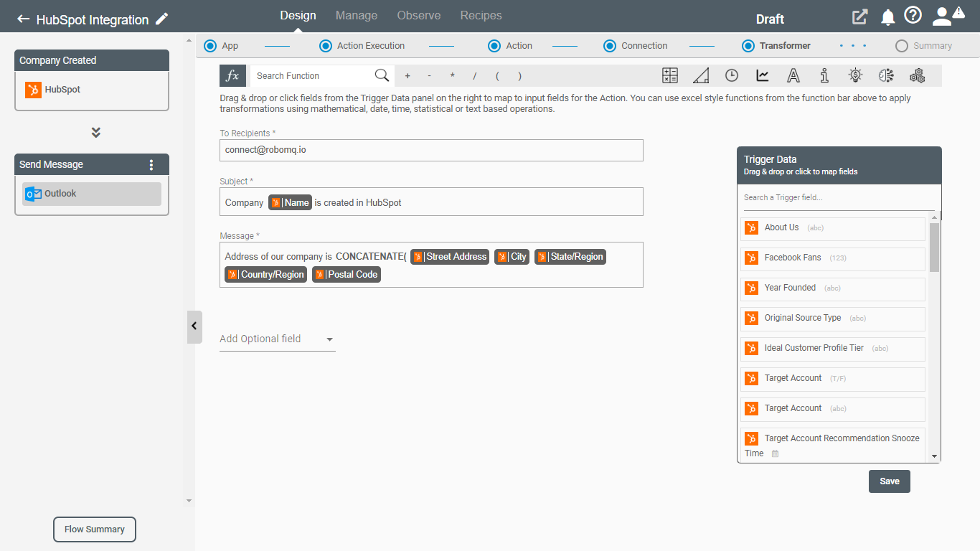Select the Outlook action app
Screen dimensions: 980x551
click(x=91, y=194)
